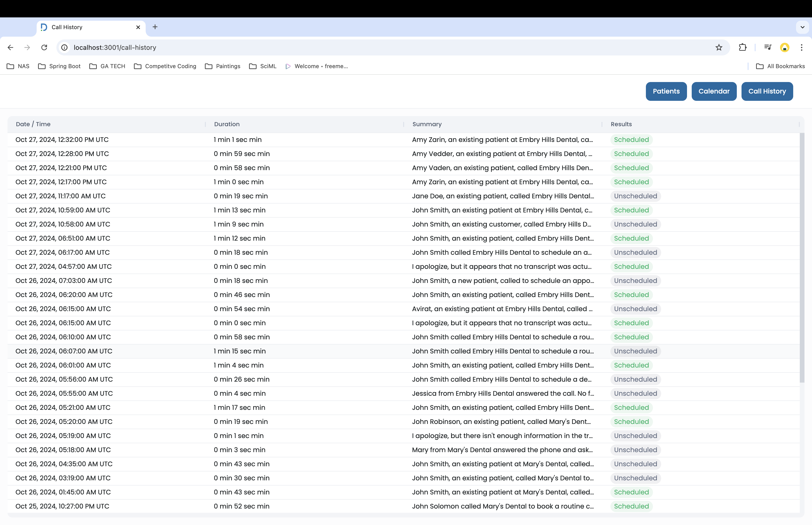Open Chrome three-dot menu
Image resolution: width=812 pixels, height=525 pixels.
[801, 47]
